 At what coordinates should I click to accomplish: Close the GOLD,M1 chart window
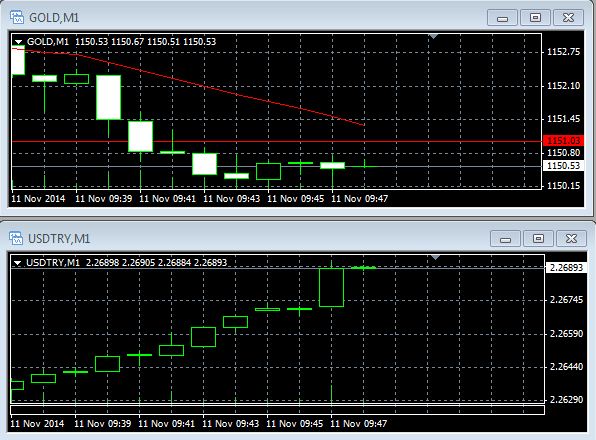coord(568,17)
